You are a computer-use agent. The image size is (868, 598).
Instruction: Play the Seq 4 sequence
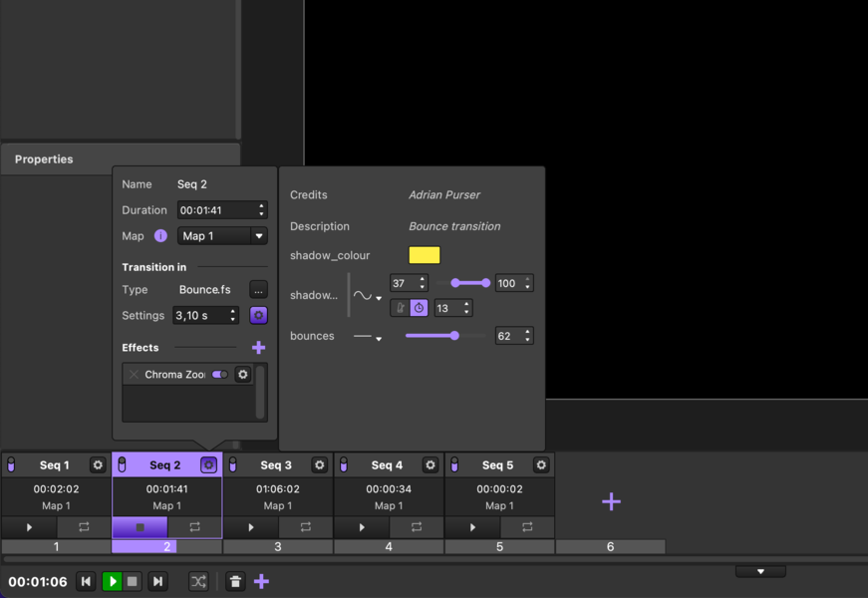click(361, 527)
